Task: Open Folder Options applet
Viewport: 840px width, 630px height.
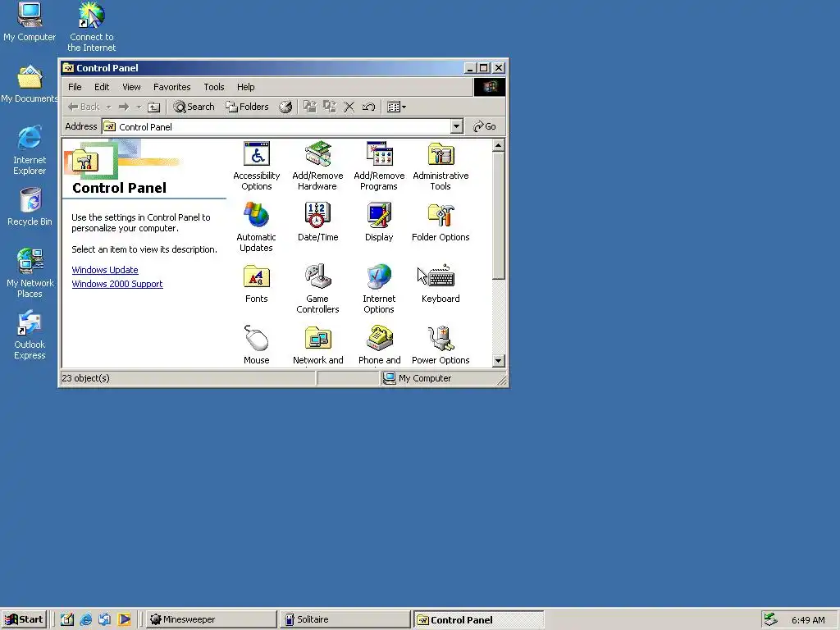Action: click(441, 221)
